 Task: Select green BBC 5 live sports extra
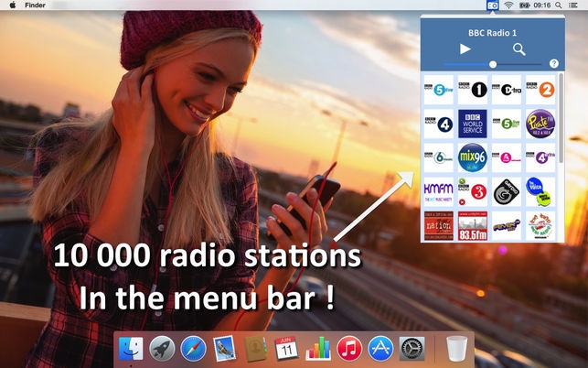point(507,124)
